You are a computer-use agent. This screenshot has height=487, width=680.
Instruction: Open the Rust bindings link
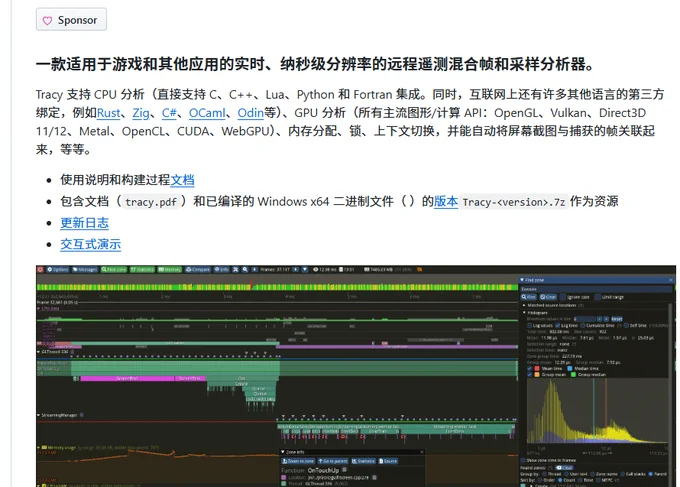[108, 113]
